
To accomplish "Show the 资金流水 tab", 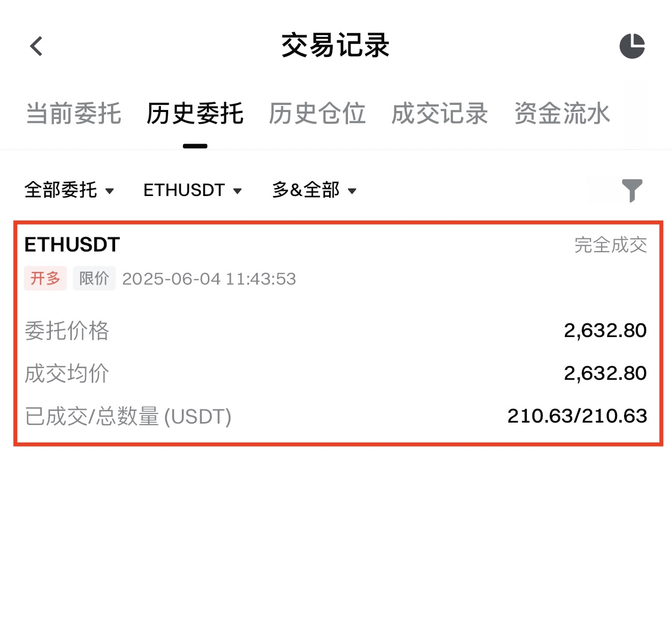I will point(561,114).
